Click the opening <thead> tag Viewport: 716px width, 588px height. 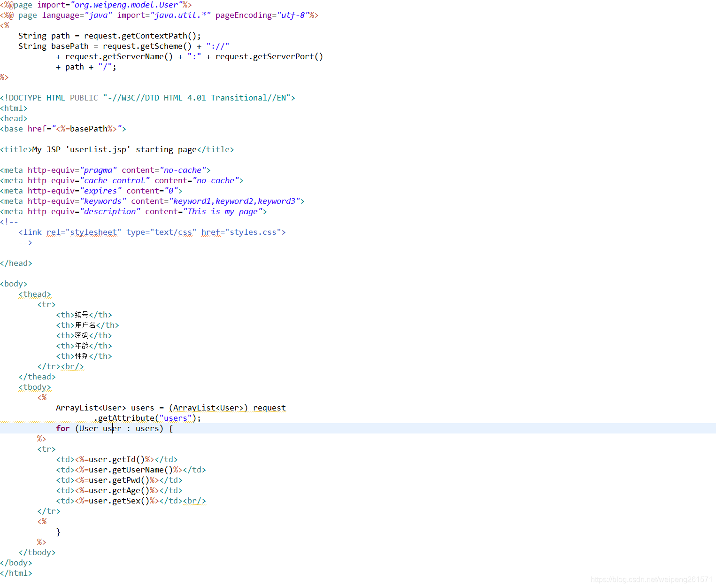tap(35, 294)
